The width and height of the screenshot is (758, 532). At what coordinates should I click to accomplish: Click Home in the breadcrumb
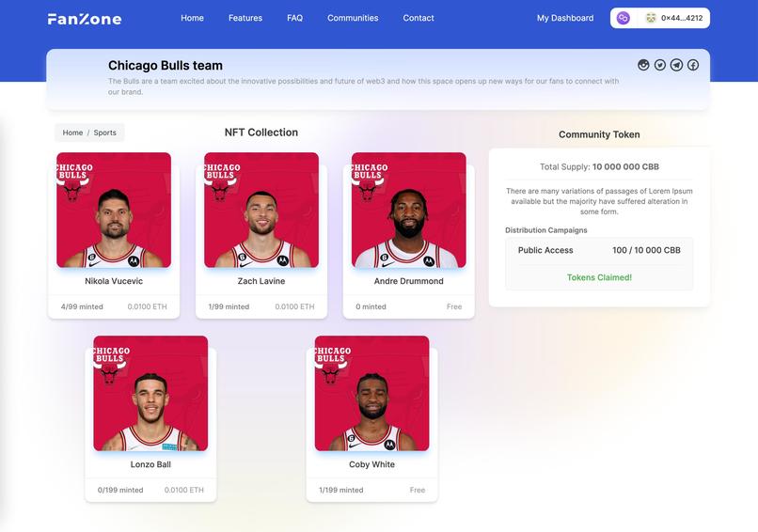coord(72,133)
